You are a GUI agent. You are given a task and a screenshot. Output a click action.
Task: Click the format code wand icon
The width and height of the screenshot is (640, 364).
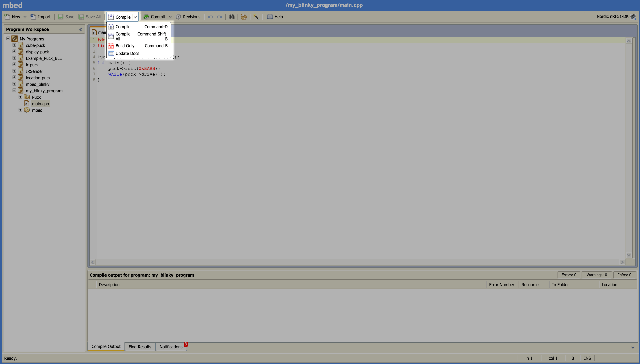[256, 17]
